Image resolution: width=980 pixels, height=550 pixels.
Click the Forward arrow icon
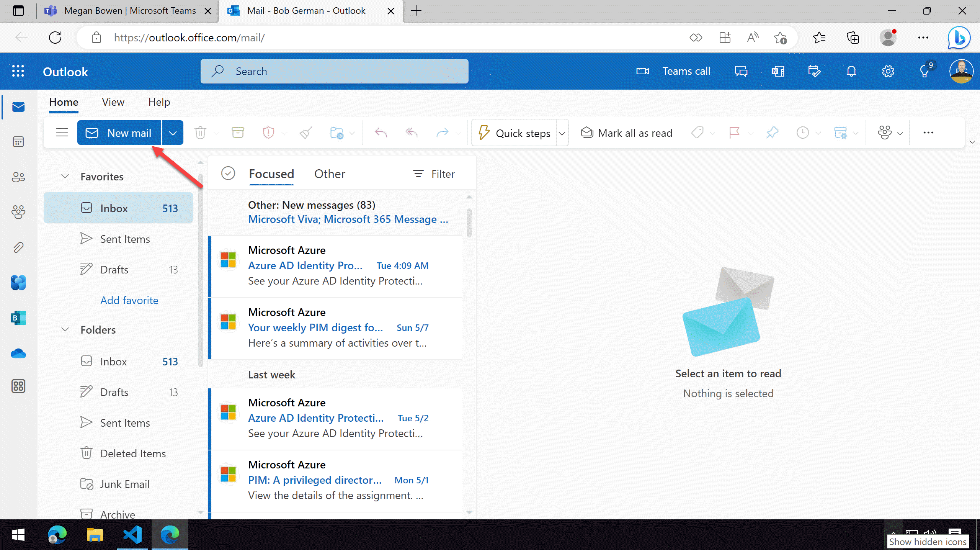(442, 133)
